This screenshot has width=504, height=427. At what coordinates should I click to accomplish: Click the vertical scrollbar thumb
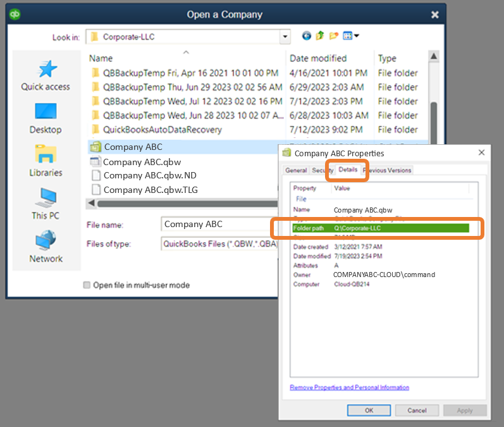434,123
